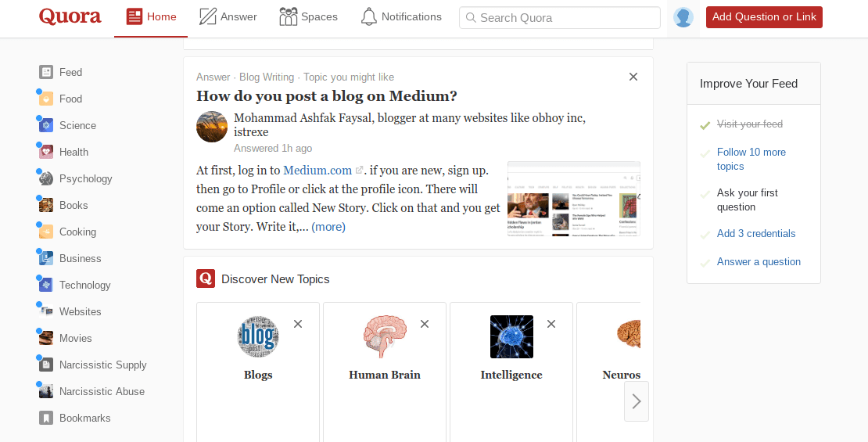Open the Home tab

point(151,16)
